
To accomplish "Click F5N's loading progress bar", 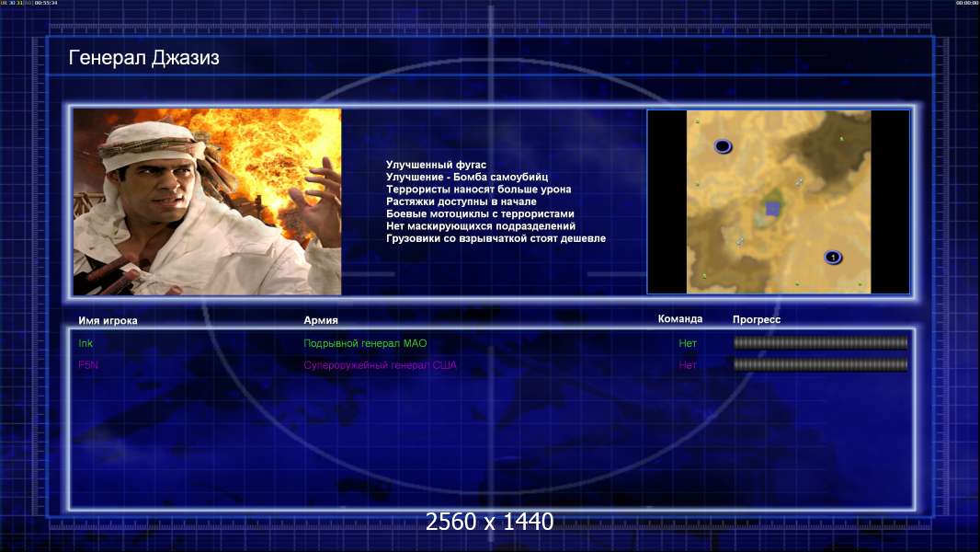I will coord(821,364).
